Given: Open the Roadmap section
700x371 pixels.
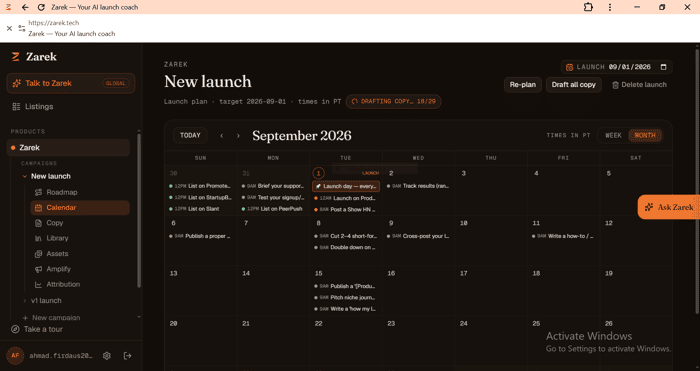Looking at the screenshot, I should point(62,192).
